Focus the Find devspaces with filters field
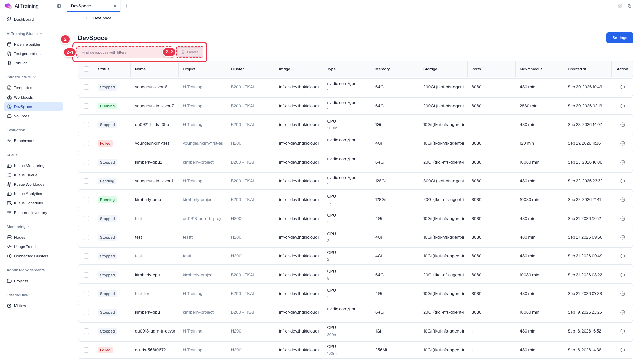Image resolution: width=644 pixels, height=362 pixels. click(124, 52)
